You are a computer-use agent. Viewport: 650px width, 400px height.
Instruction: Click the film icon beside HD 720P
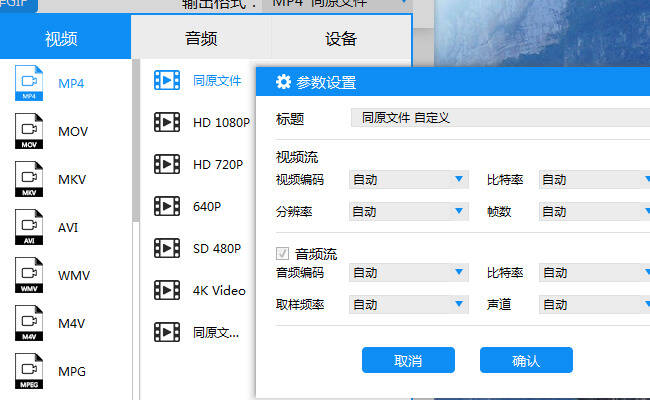click(167, 164)
